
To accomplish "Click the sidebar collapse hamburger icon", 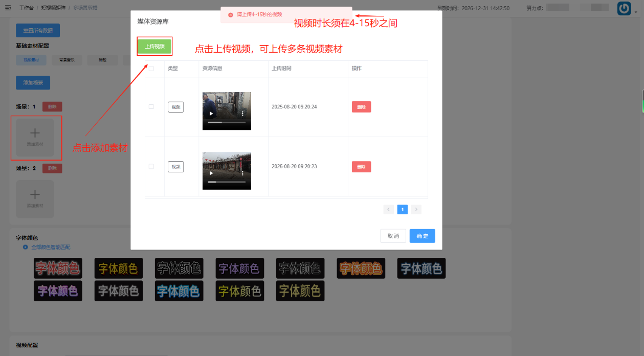I will [8, 8].
